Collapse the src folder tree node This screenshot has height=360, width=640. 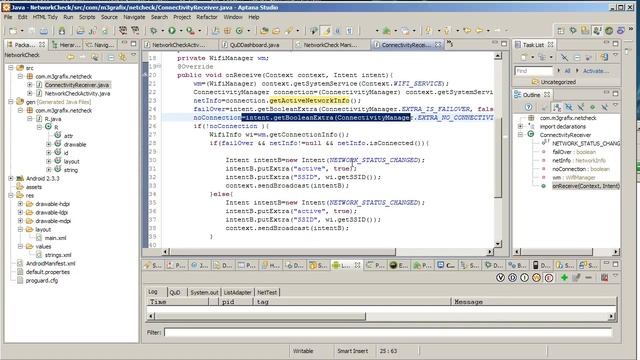(11, 68)
